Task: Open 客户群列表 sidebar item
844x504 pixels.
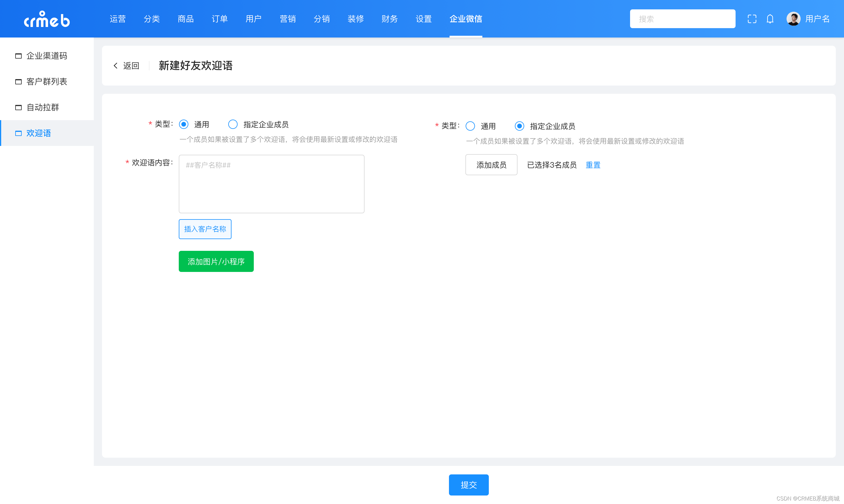Action: (x=47, y=81)
